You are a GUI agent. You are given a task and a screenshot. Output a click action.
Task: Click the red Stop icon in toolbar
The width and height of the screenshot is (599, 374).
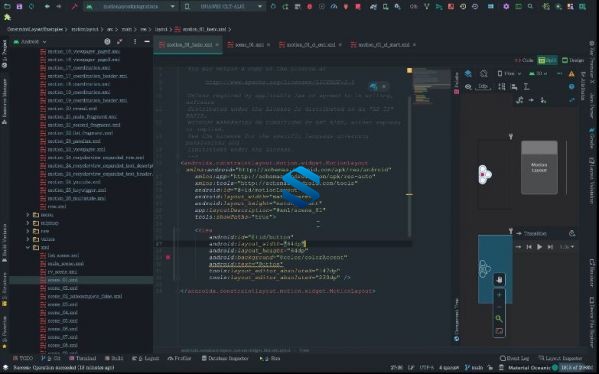tap(358, 6)
